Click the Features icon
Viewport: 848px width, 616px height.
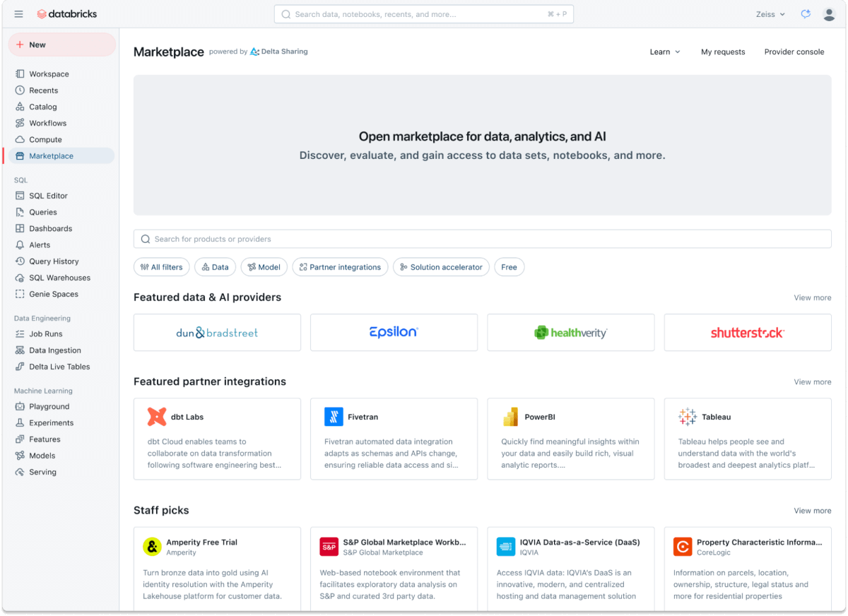20,439
